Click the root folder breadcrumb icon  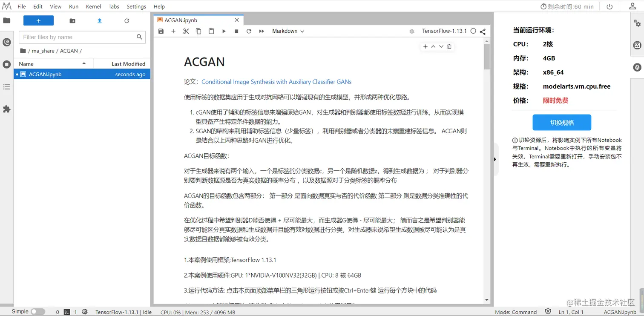click(x=23, y=51)
